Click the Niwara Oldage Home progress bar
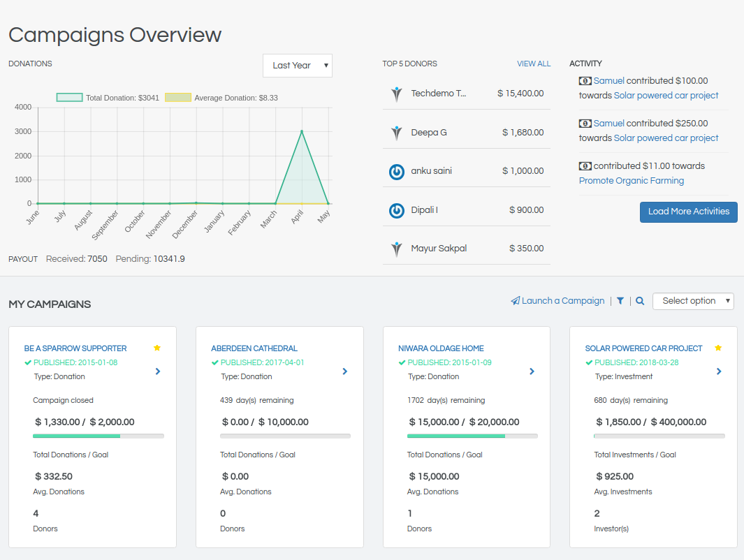This screenshot has width=744, height=560. point(472,436)
